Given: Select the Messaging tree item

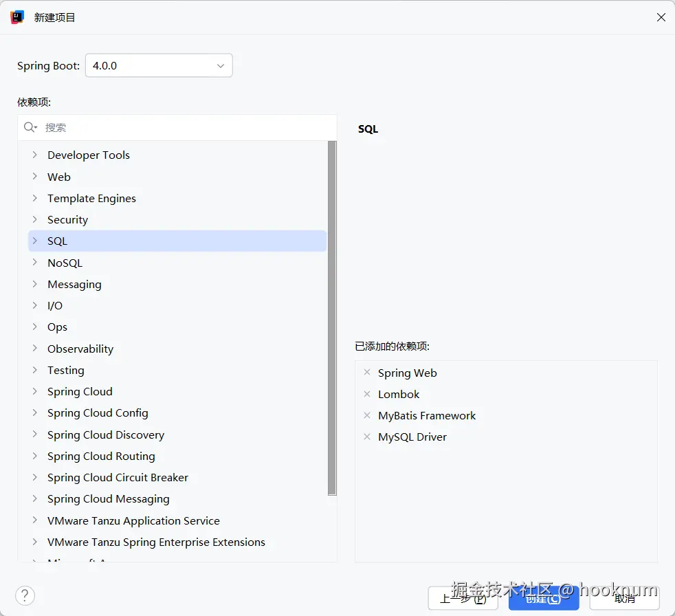Looking at the screenshot, I should point(74,285).
